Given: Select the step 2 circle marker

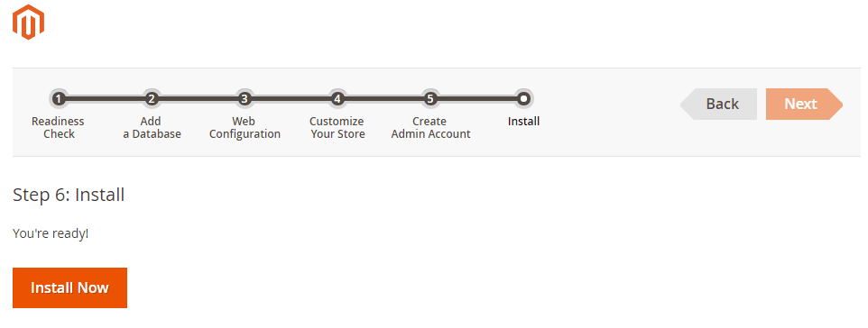Looking at the screenshot, I should point(151,99).
